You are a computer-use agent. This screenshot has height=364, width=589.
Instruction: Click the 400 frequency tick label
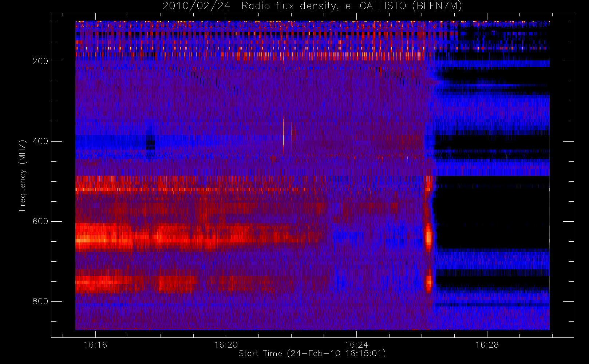tap(40, 141)
